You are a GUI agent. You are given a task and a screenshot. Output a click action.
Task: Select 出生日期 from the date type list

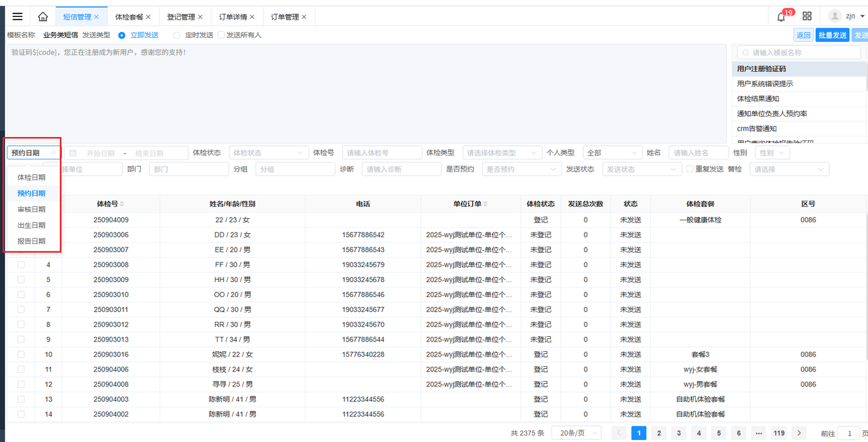[31, 225]
